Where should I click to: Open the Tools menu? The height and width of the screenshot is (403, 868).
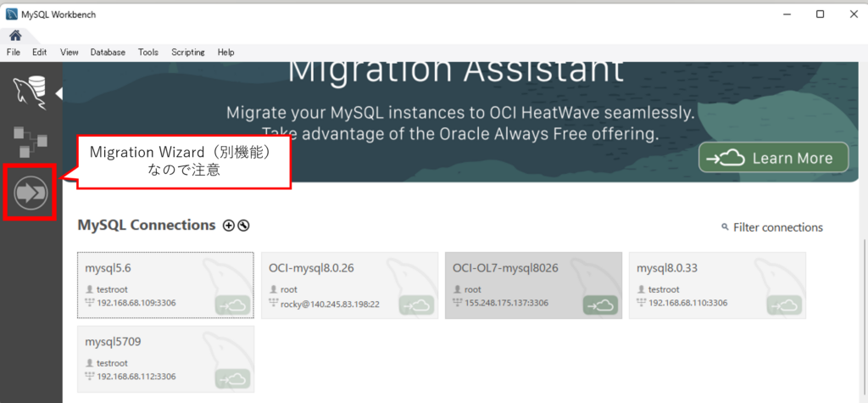click(148, 53)
